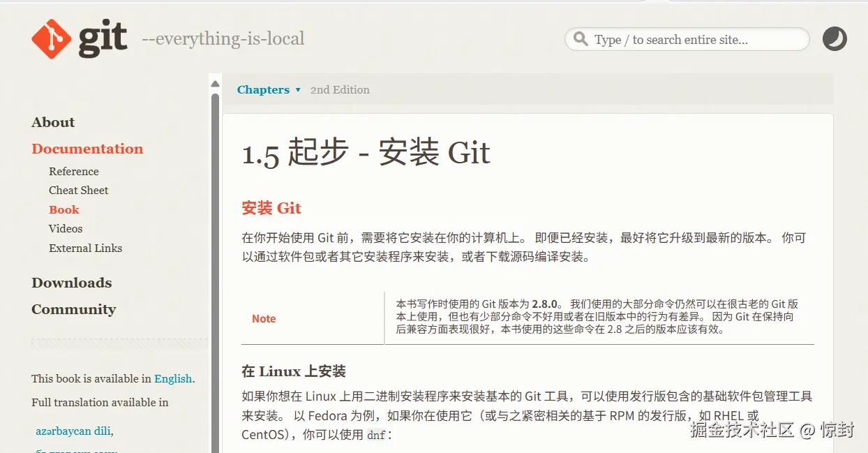
Task: Navigate to Community
Action: click(x=74, y=309)
